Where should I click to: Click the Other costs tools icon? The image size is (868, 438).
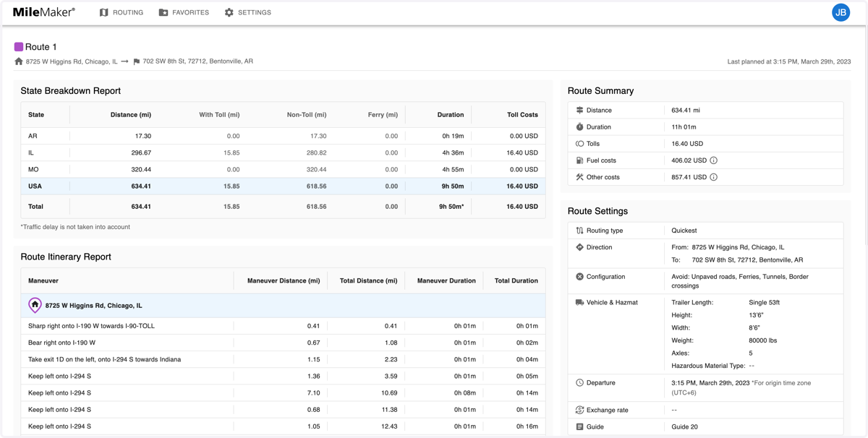[579, 176]
